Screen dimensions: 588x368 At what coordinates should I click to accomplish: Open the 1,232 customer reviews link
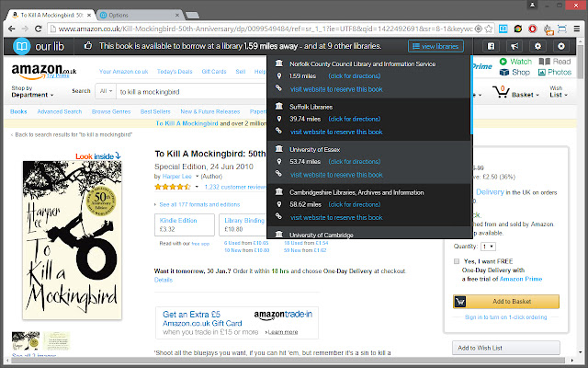235,187
